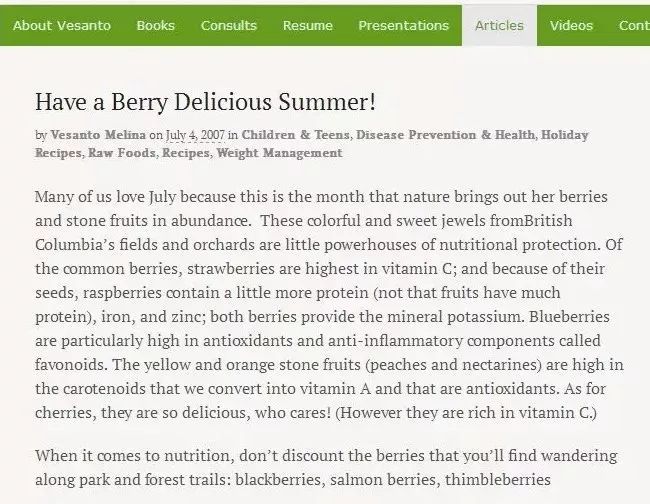Switch to the Articles tab
Image resolution: width=650 pixels, height=504 pixels.
(499, 26)
